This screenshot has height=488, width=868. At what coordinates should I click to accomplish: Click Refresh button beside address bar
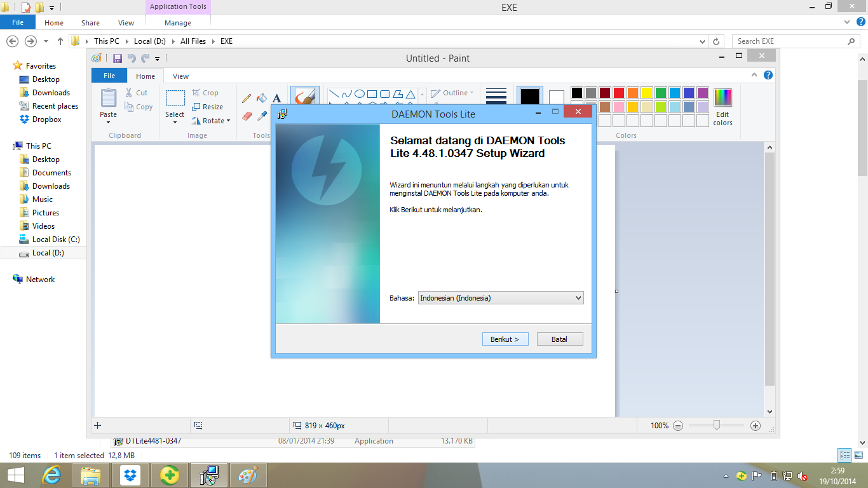(717, 41)
